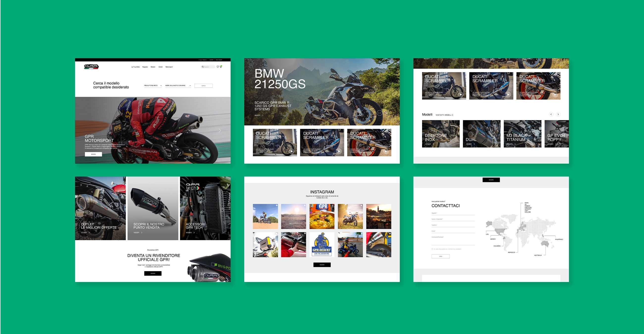Screen dimensions: 644x334
Task: Open the Outlet menu item in the header
Action: click(x=161, y=67)
